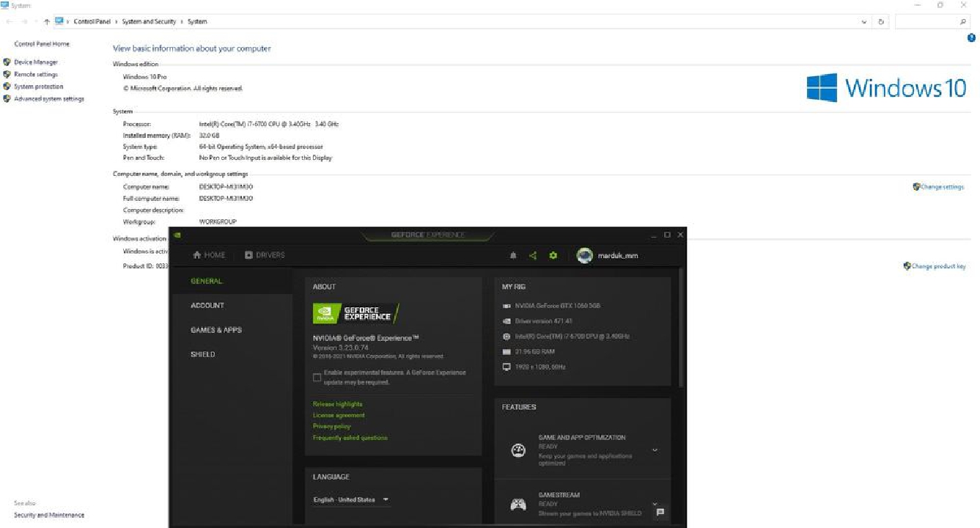Click the NVIDIA logo in GeForce title bar

[177, 235]
